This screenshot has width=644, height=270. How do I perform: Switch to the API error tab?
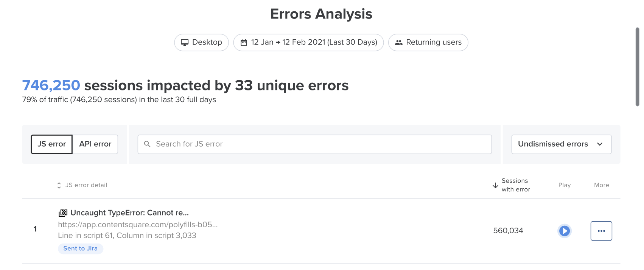[95, 144]
